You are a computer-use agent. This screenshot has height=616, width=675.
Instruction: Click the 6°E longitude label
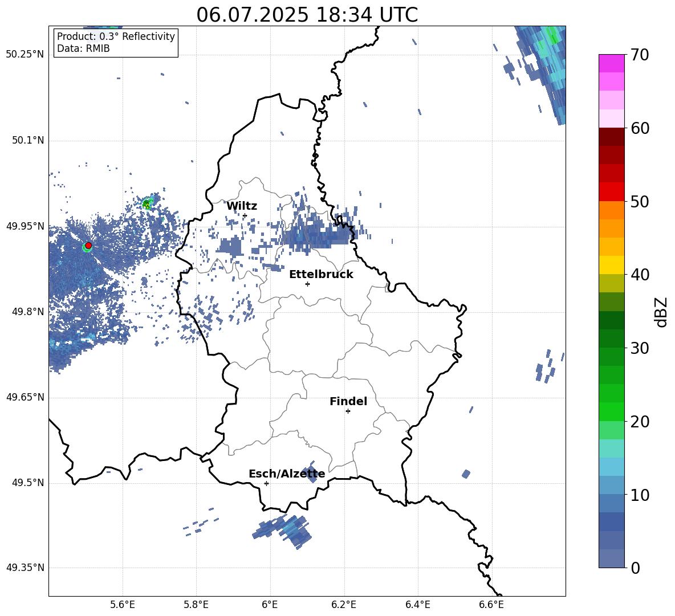270,605
